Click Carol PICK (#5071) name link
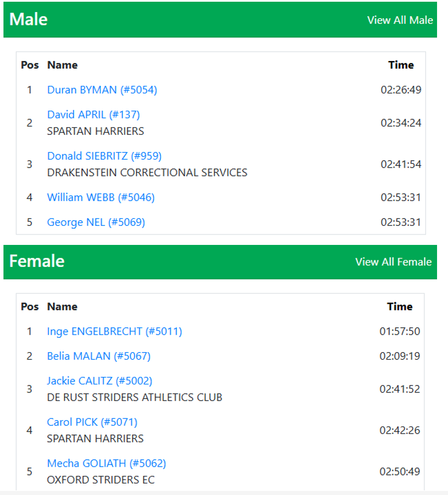This screenshot has height=495, width=448. tap(92, 422)
